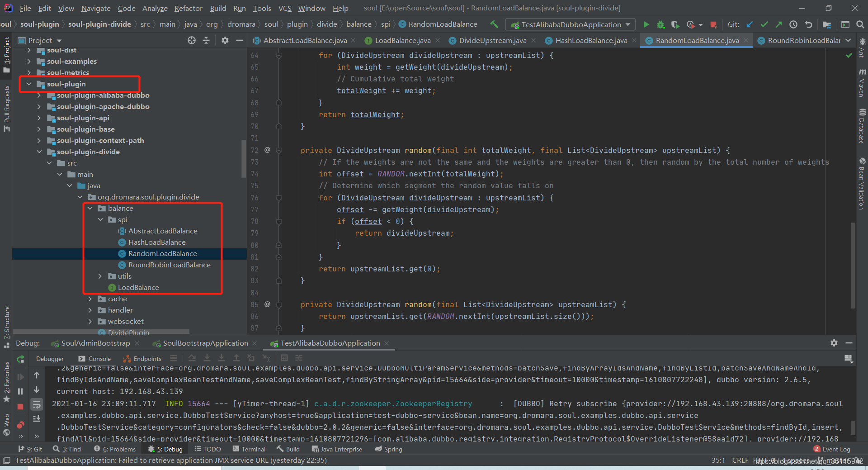Open the TODO tool window
The height and width of the screenshot is (470, 868).
click(208, 449)
